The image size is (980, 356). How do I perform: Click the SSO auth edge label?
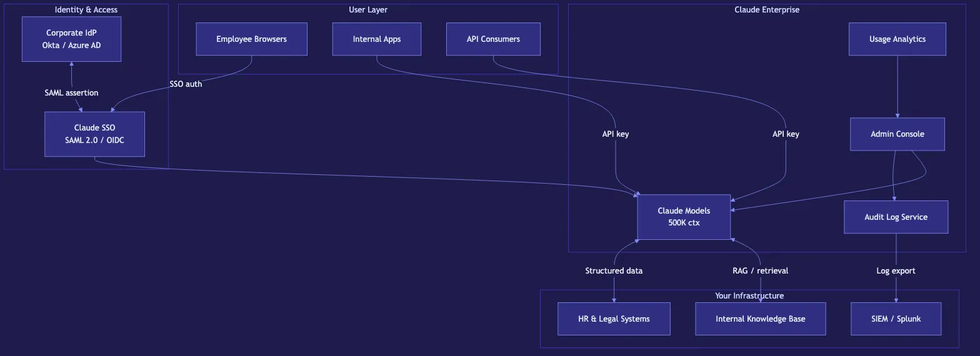tap(186, 84)
